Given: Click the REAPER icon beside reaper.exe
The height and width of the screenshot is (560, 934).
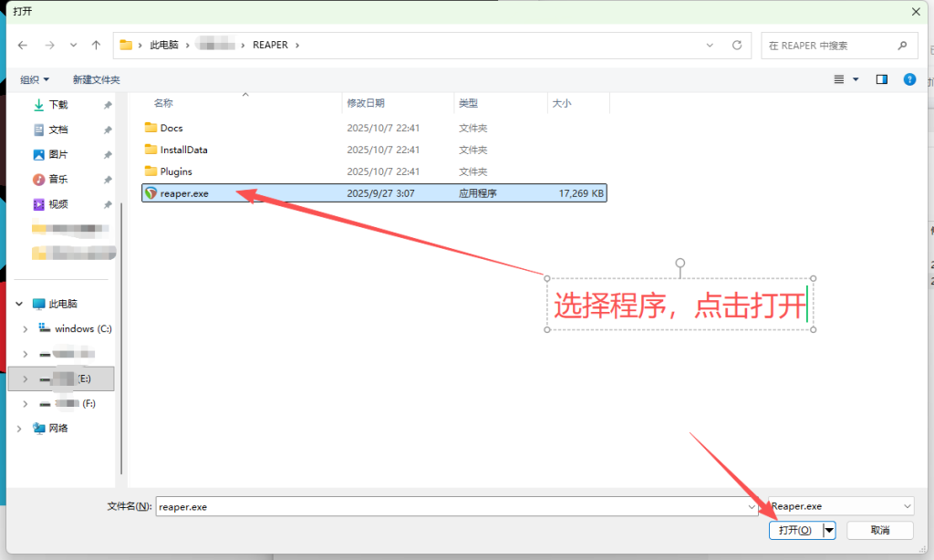Looking at the screenshot, I should 151,192.
